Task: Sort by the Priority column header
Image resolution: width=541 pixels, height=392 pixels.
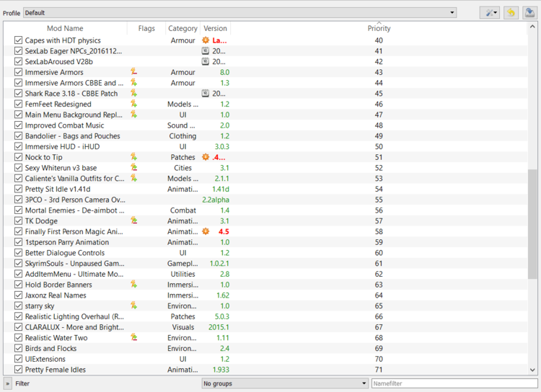Action: (379, 28)
